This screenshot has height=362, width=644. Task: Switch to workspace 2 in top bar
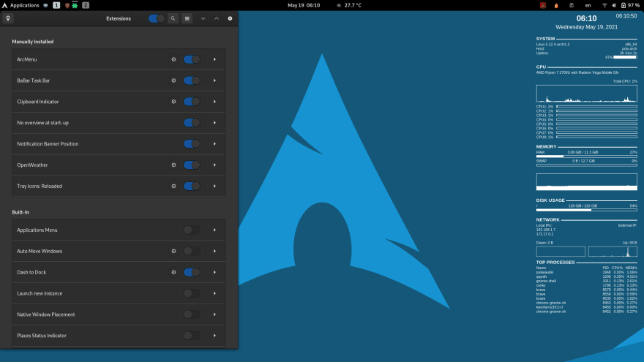coord(86,5)
